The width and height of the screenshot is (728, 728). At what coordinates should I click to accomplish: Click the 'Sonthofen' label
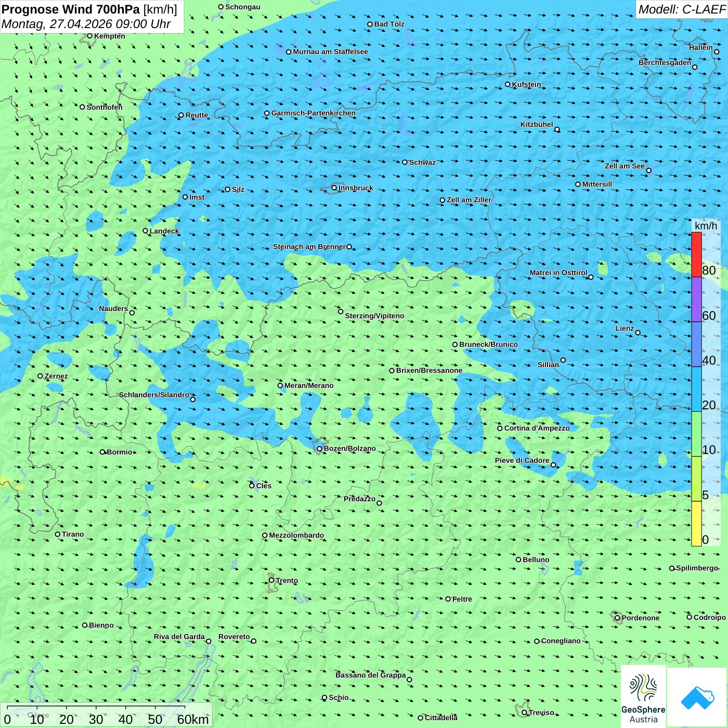point(105,107)
